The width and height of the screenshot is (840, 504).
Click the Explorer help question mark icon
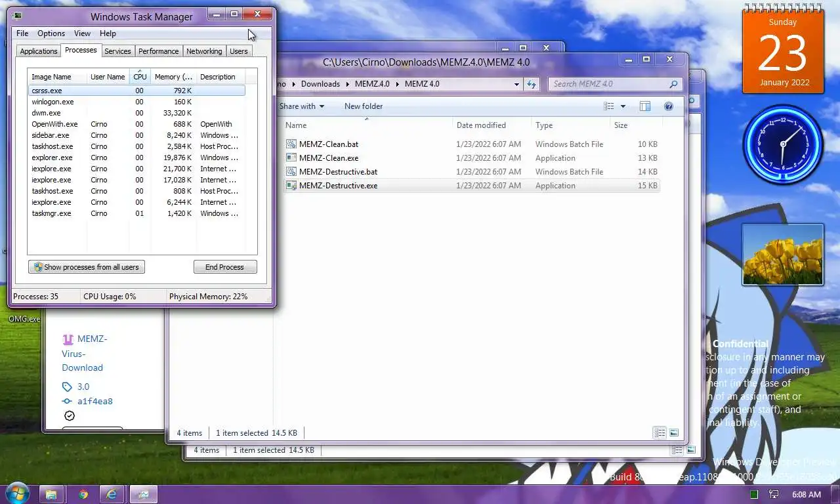coord(668,106)
